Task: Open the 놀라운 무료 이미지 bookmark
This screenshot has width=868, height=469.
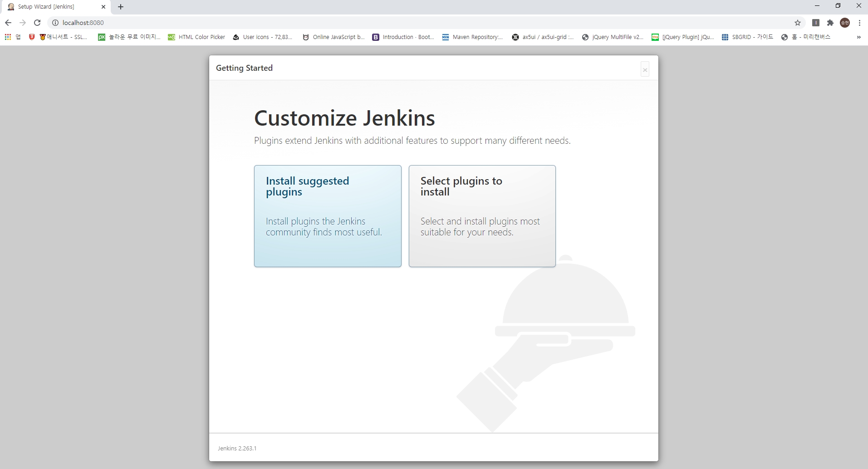Action: 129,37
